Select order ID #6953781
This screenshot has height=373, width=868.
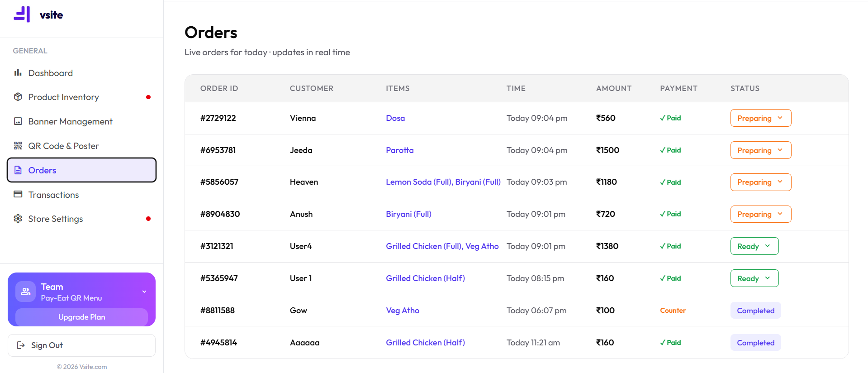218,150
